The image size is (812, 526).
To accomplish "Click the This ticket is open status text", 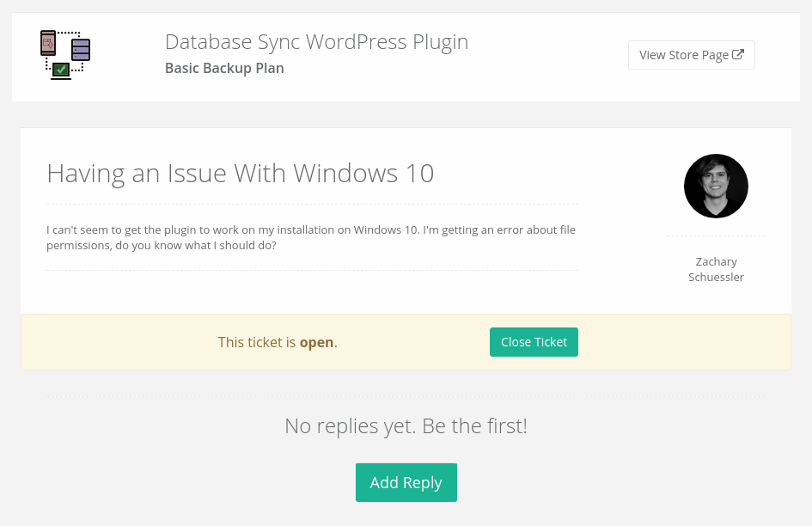I will (278, 343).
